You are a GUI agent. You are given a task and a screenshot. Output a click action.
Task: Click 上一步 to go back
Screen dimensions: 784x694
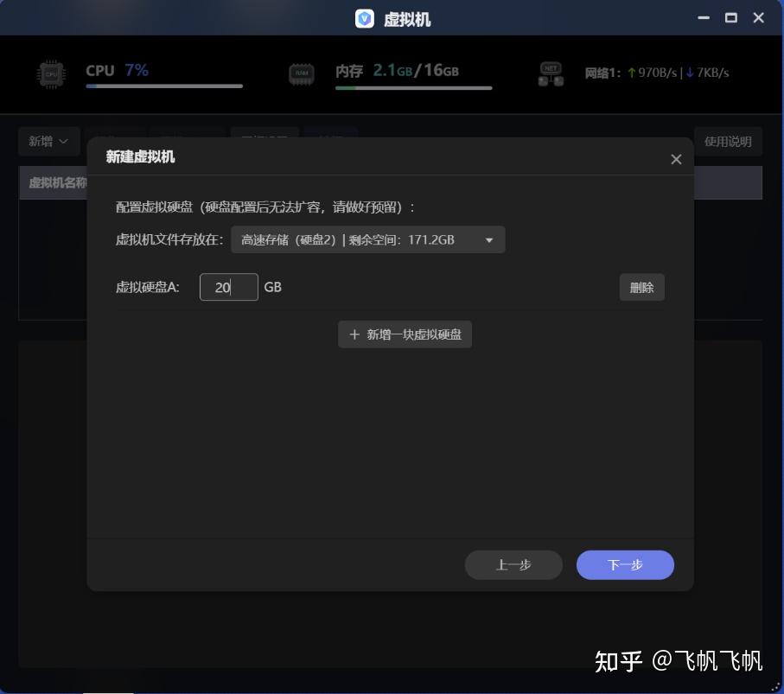click(x=513, y=564)
